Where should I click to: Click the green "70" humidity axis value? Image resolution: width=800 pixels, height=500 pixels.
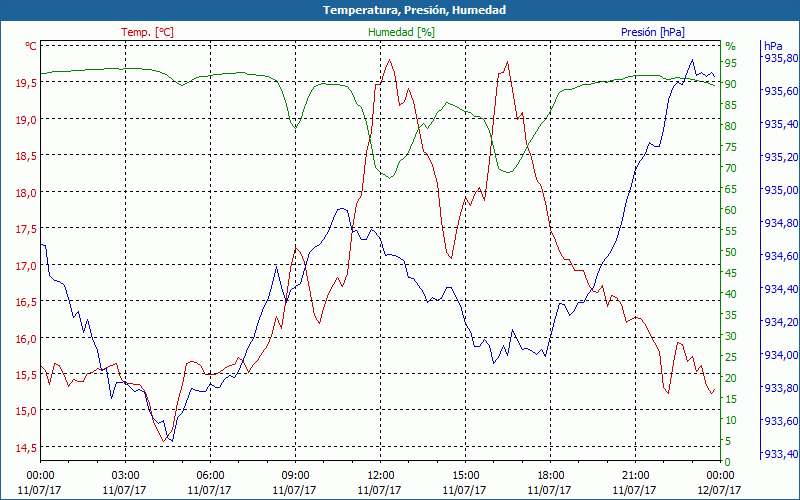coord(731,167)
